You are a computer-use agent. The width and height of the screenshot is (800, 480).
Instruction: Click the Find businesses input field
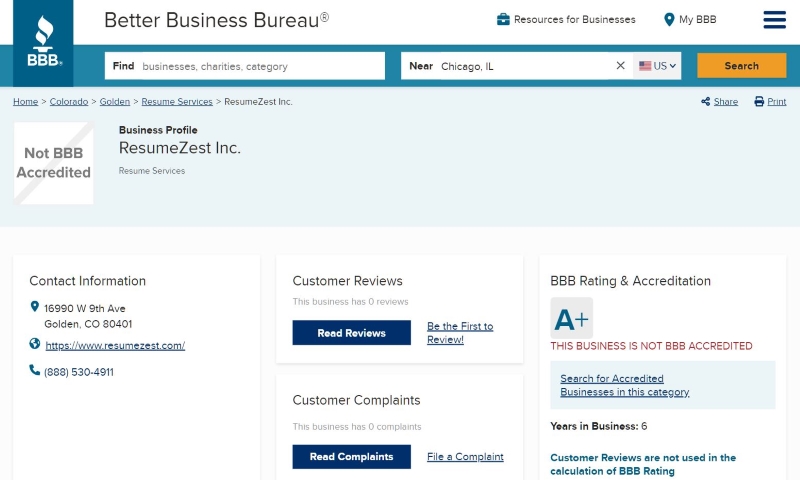point(245,66)
